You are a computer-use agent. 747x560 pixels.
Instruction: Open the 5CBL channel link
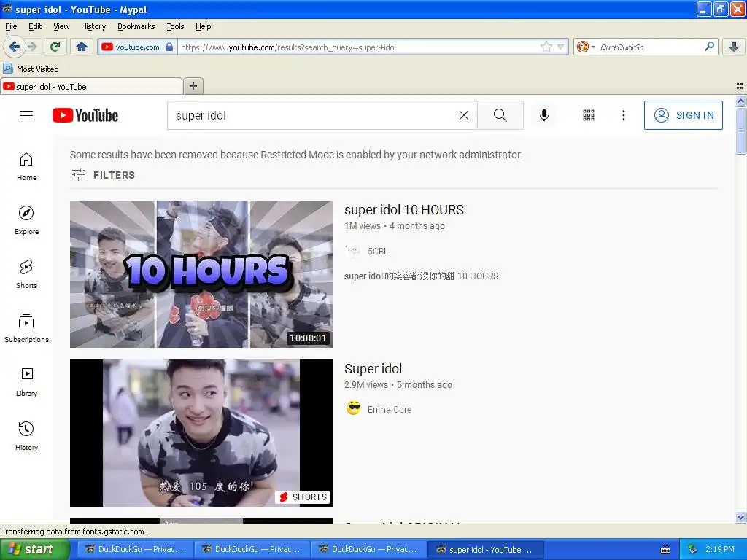click(378, 251)
